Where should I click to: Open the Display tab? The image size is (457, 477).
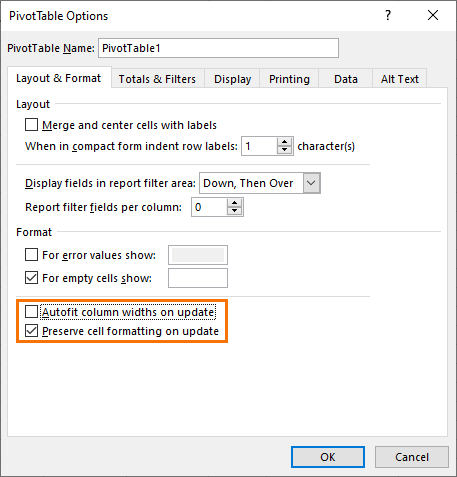pos(232,79)
